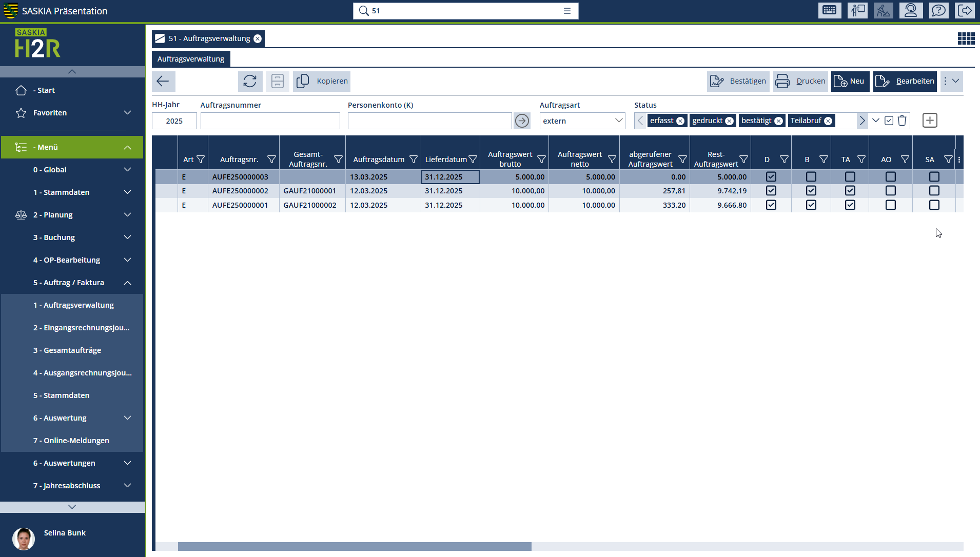This screenshot has height=557, width=980.
Task: Click the Neu button
Action: 850,81
